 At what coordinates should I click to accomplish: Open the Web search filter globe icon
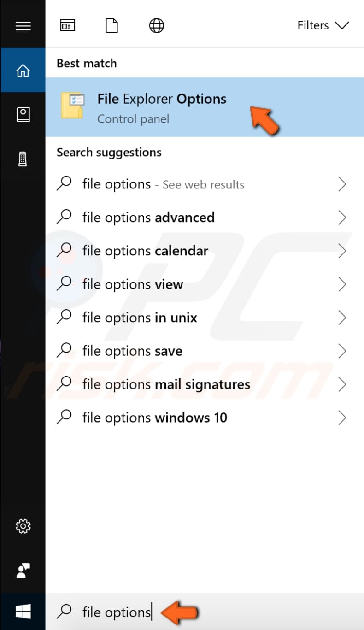pos(156,25)
